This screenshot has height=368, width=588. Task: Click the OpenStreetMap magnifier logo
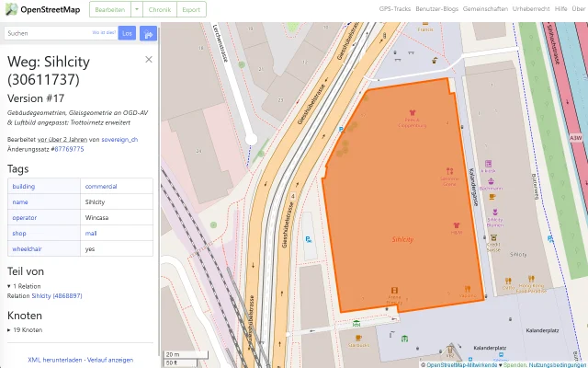(11, 9)
